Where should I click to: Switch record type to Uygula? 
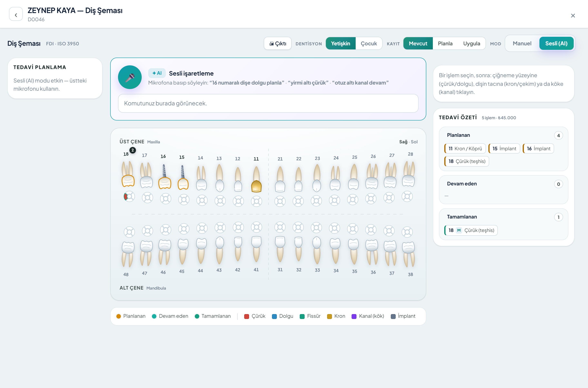471,43
